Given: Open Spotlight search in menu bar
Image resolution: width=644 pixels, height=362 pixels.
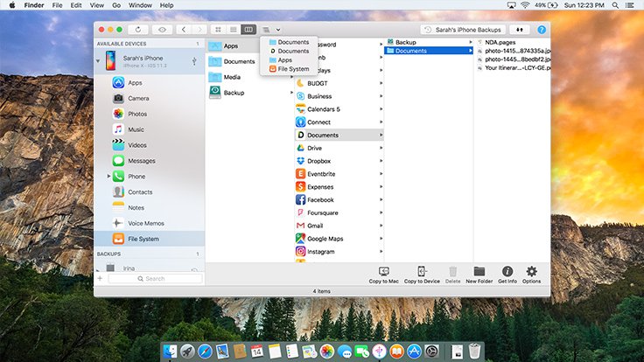Looking at the screenshot, I should click(615, 5).
